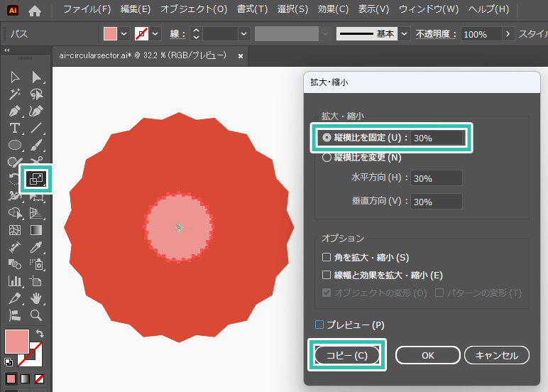Toggle the プレビュー (P) checkbox
Screen dimensions: 548x392
(319, 325)
